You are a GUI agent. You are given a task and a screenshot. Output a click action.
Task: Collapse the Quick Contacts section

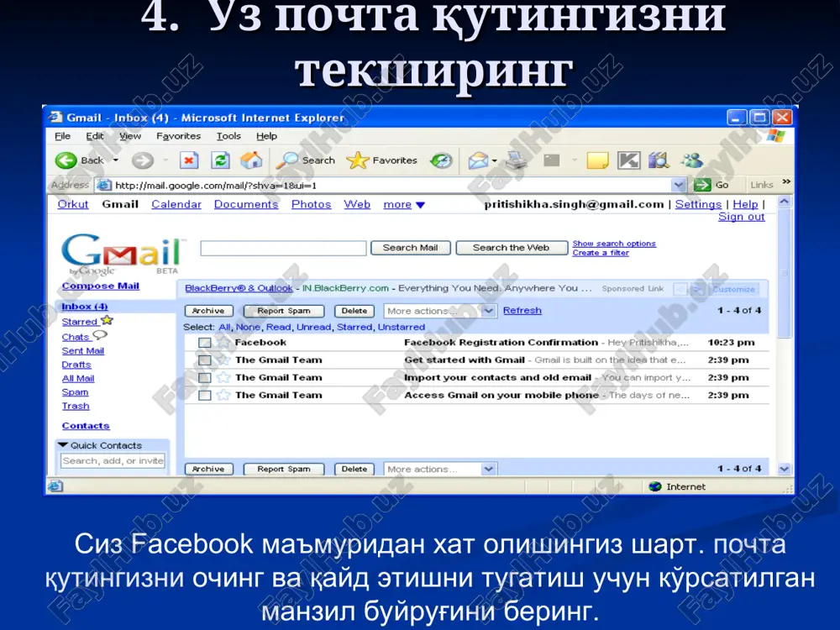point(63,445)
